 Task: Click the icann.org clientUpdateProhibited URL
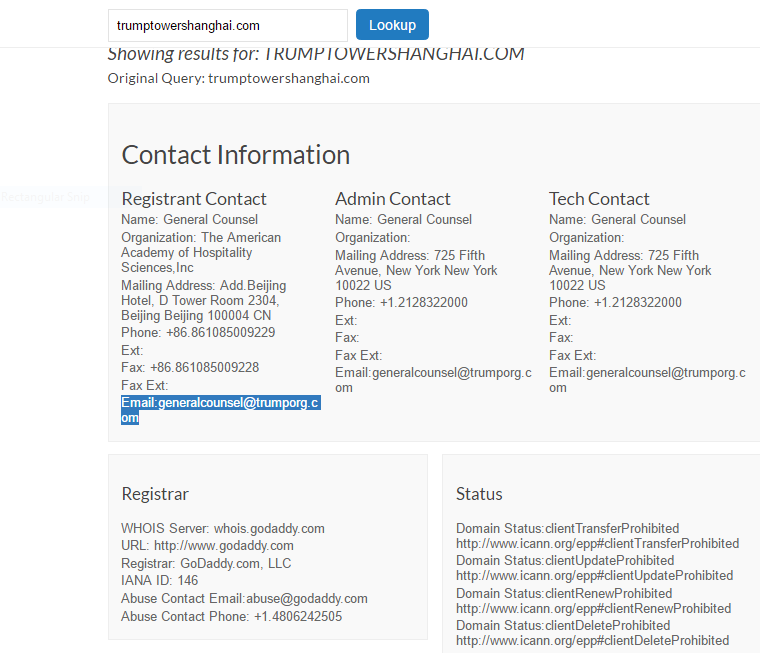click(x=595, y=575)
